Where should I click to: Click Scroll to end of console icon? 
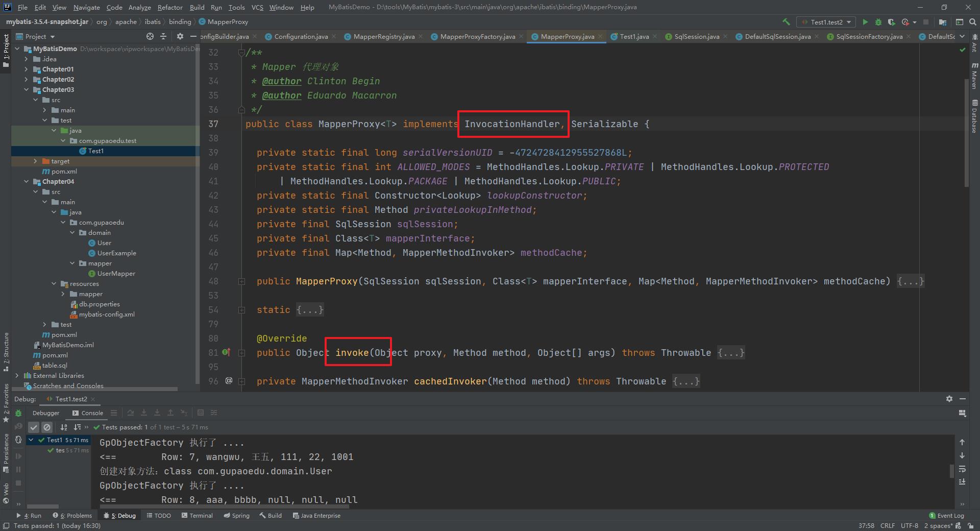962,481
